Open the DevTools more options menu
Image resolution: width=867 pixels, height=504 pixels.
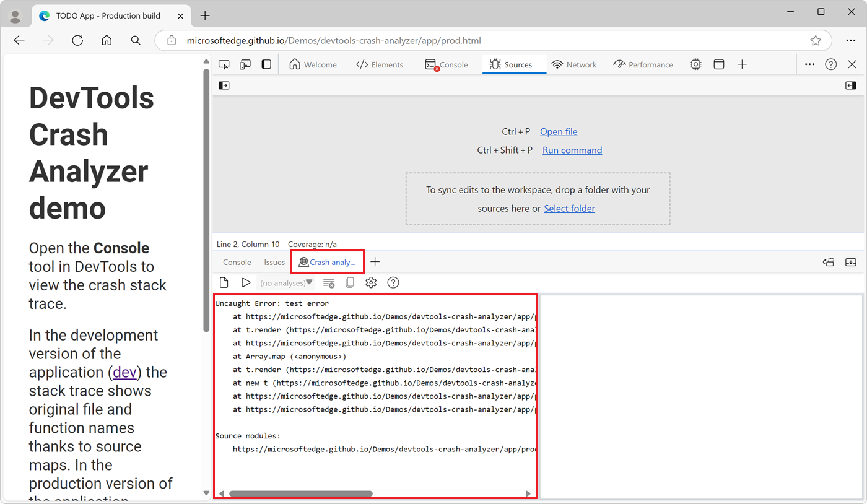tap(810, 64)
